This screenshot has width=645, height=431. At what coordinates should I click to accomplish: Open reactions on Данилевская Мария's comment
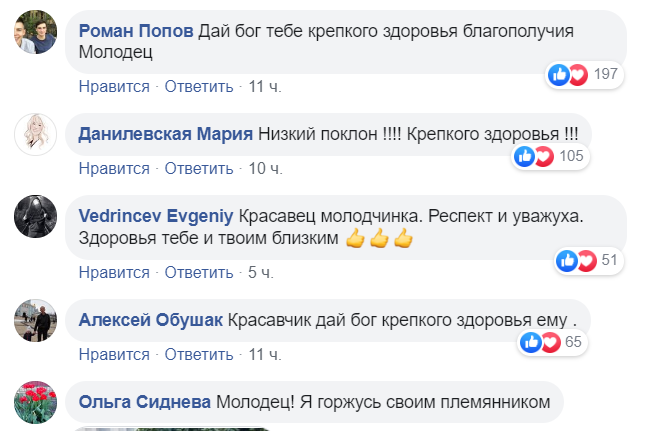tap(534, 156)
